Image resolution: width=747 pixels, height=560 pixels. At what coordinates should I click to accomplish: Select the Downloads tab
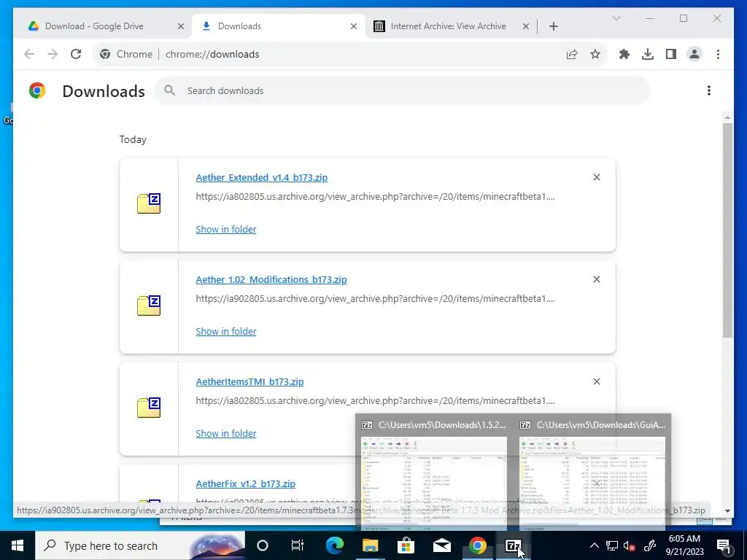[x=279, y=26]
